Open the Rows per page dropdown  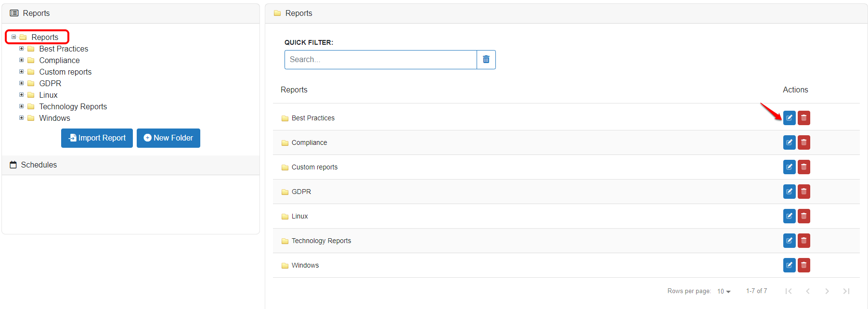pos(724,291)
